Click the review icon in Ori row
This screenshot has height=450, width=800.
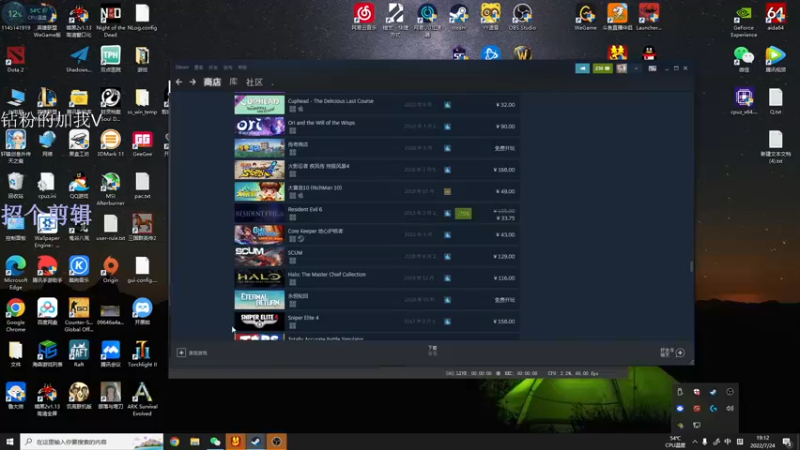447,127
